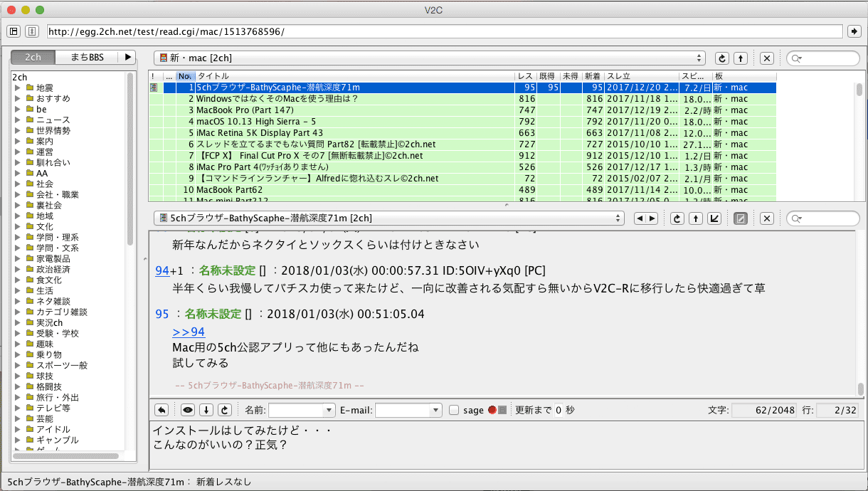868x491 pixels.
Task: Toggle the board list pane layout icon
Action: pos(13,31)
